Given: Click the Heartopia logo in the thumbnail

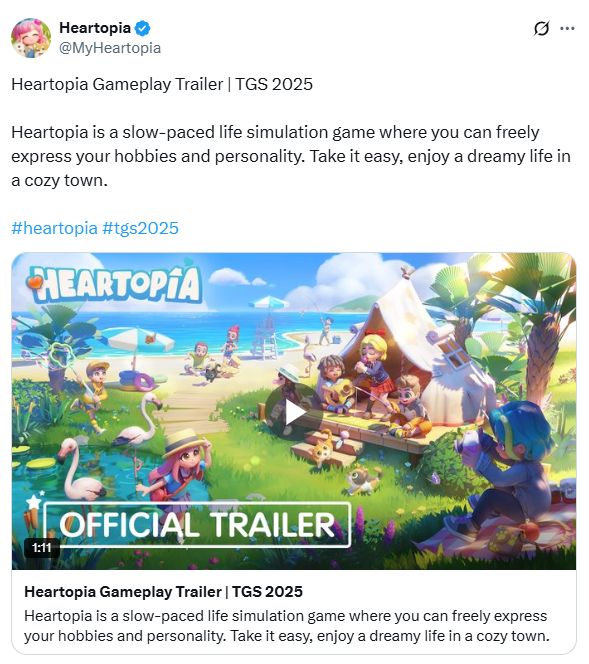Looking at the screenshot, I should coord(114,283).
